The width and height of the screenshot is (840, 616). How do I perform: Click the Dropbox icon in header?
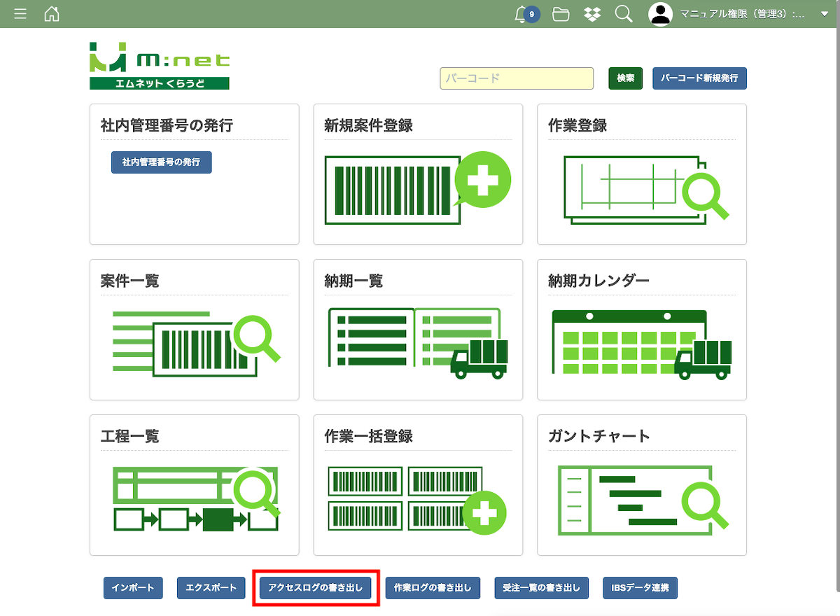pyautogui.click(x=592, y=14)
